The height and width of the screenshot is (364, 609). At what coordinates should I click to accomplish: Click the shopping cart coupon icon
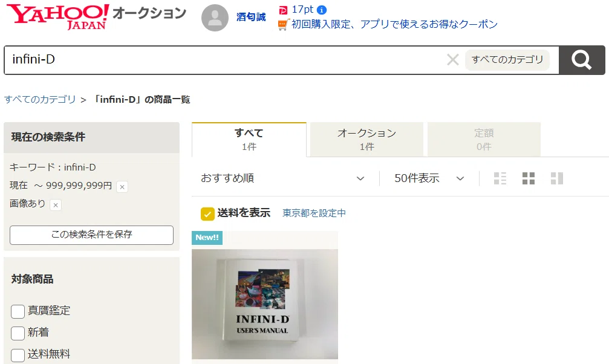284,25
